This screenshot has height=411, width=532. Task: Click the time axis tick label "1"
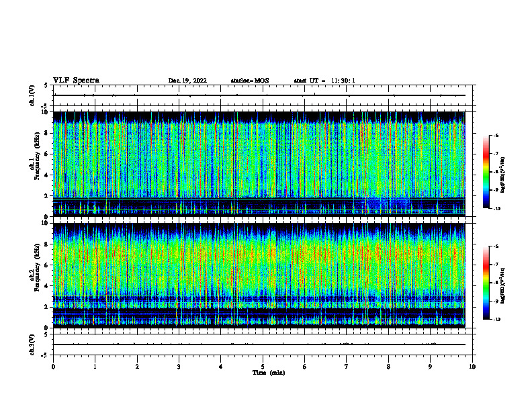click(x=95, y=367)
